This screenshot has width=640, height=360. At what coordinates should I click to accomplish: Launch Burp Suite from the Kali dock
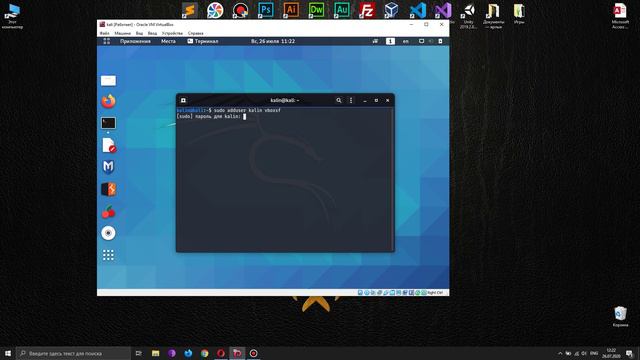pos(108,189)
